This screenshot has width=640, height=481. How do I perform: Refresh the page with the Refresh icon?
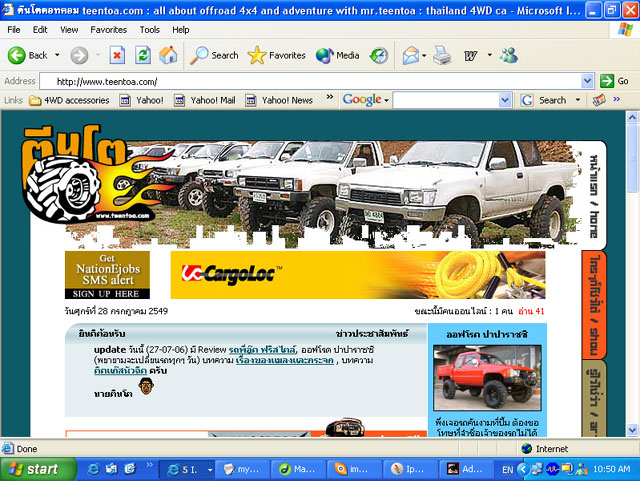[x=142, y=55]
